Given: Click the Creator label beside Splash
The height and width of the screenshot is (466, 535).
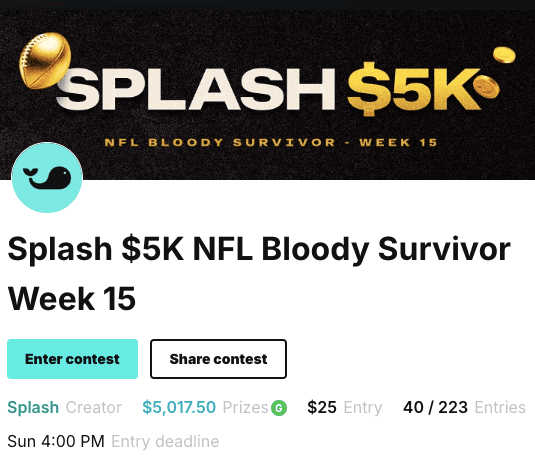Looking at the screenshot, I should 93,407.
